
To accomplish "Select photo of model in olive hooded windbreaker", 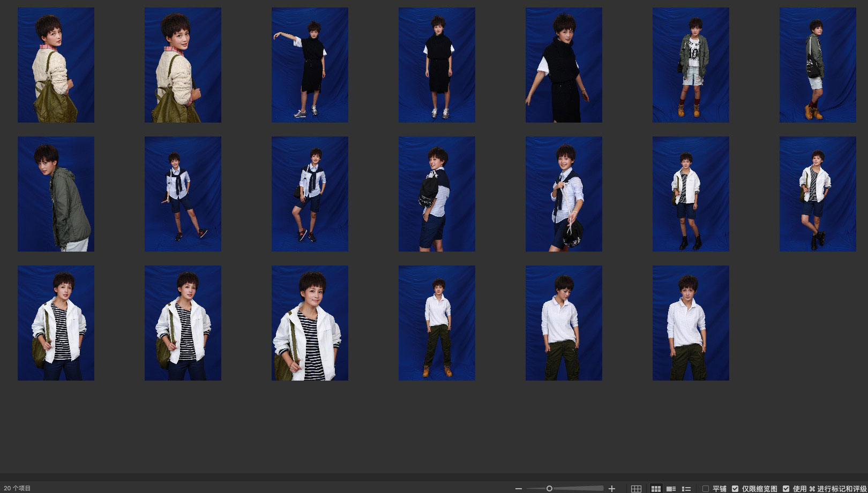I will coord(56,194).
